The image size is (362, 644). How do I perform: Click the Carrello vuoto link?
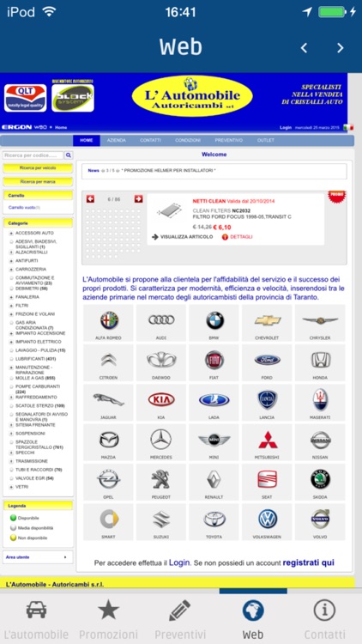pyautogui.click(x=23, y=208)
